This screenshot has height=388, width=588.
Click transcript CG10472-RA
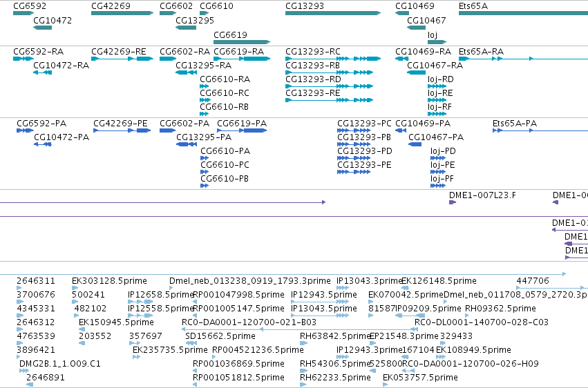(x=61, y=65)
